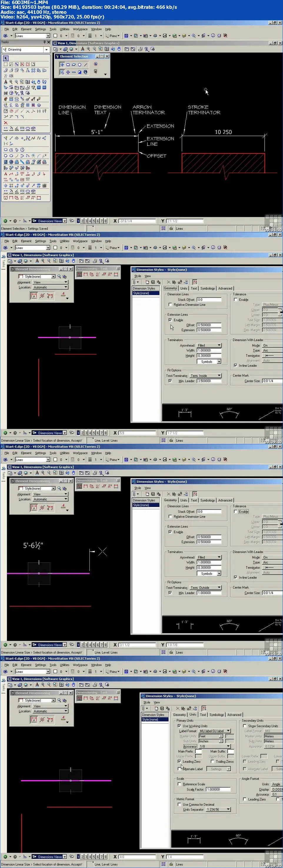283x868 pixels.
Task: Toggle focused Tolerance Enable in 00:14:30 frame
Action: 235,511
